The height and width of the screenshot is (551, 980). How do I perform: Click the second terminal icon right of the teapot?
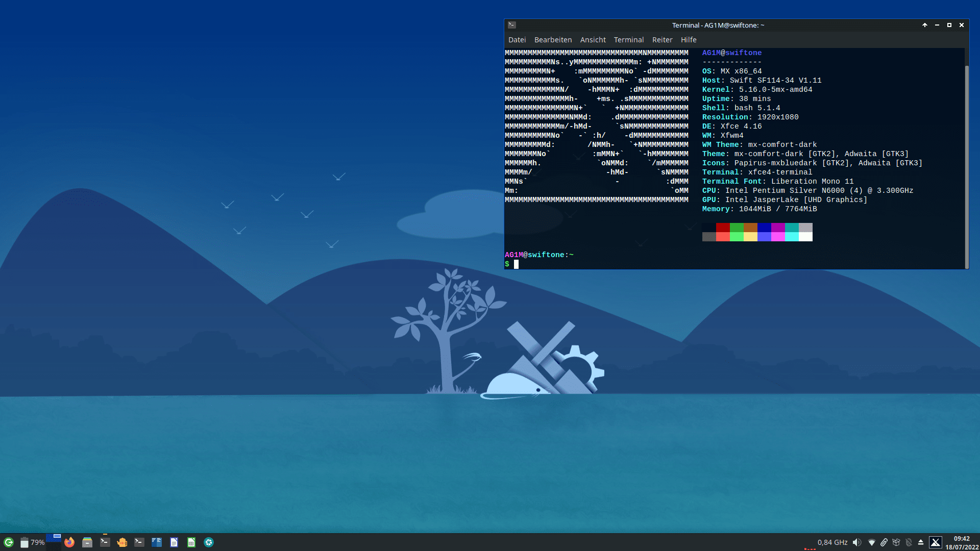[x=139, y=542]
